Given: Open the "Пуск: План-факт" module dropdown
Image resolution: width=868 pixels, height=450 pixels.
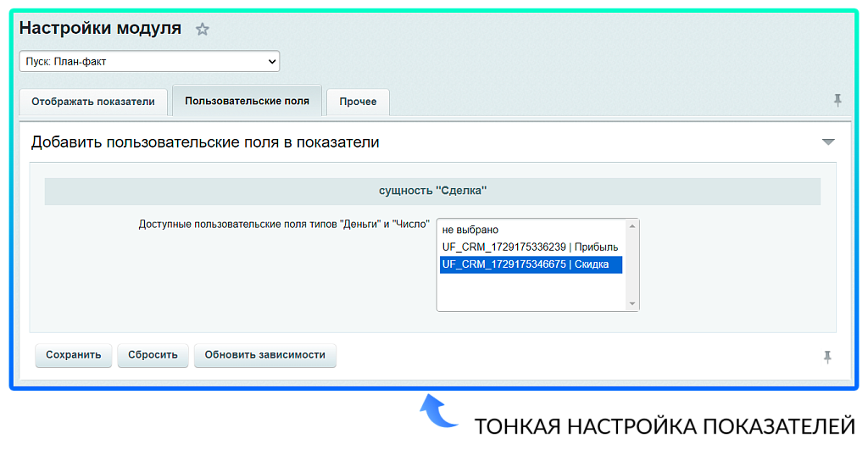Looking at the screenshot, I should click(x=149, y=62).
